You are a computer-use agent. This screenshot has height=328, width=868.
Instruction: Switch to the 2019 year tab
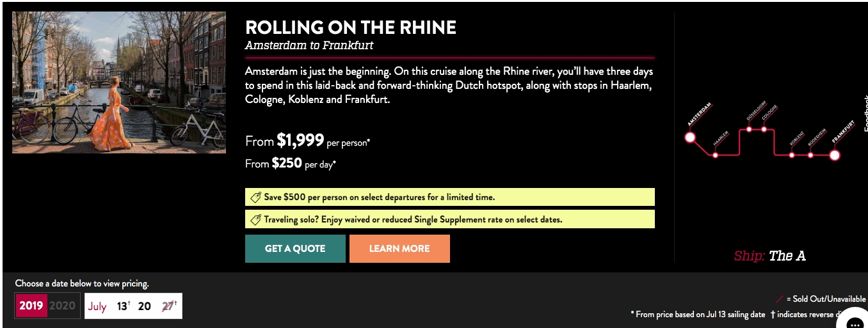pyautogui.click(x=31, y=306)
